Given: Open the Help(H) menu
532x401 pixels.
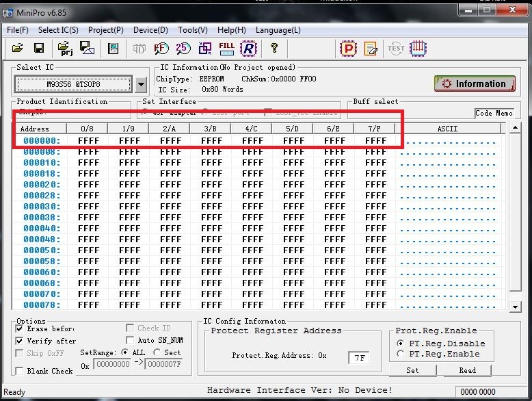Looking at the screenshot, I should (232, 30).
